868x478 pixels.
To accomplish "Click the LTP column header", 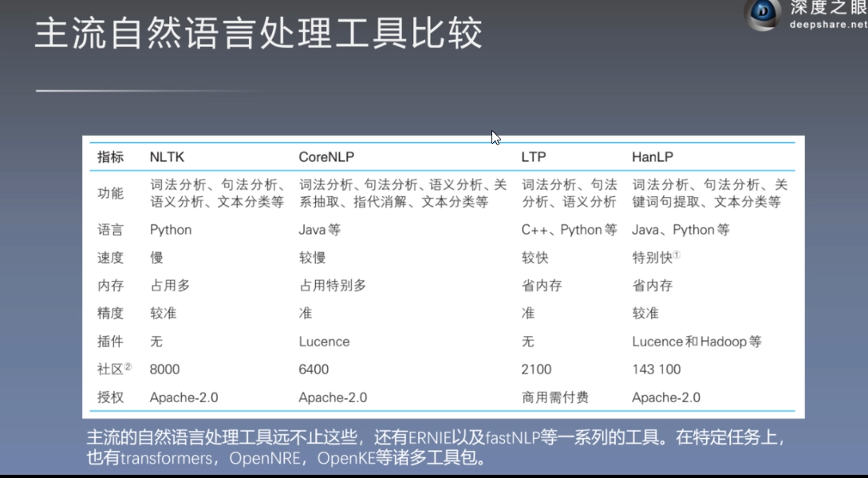I will (x=534, y=156).
